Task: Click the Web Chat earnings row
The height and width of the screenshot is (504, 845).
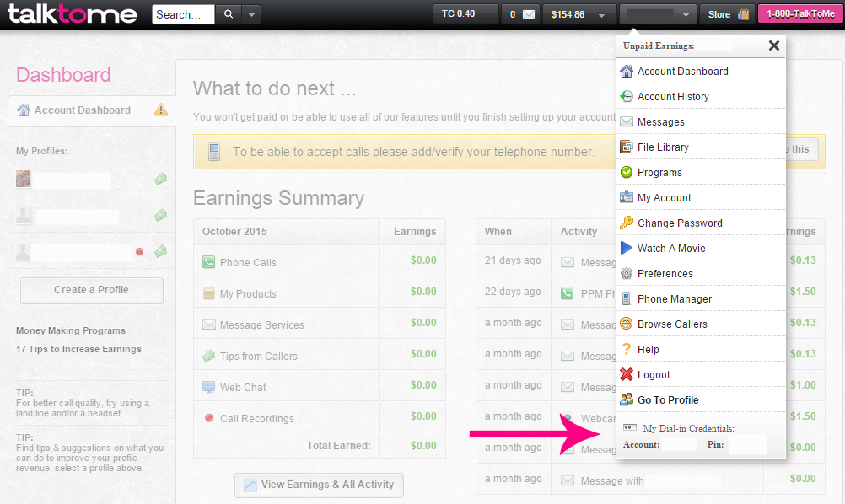Action: point(320,386)
